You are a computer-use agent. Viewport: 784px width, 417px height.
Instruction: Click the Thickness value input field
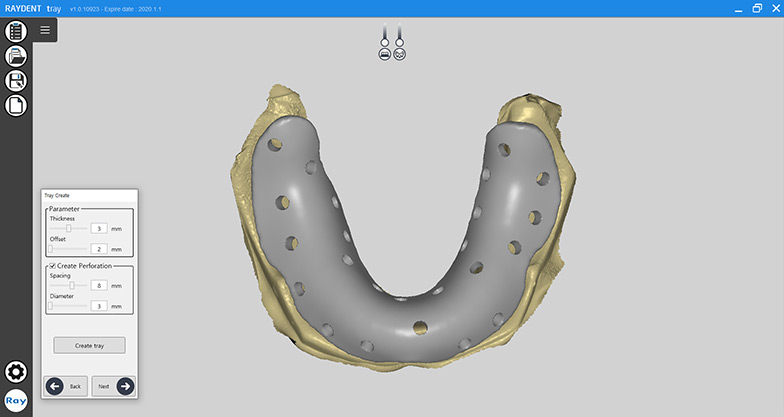99,229
